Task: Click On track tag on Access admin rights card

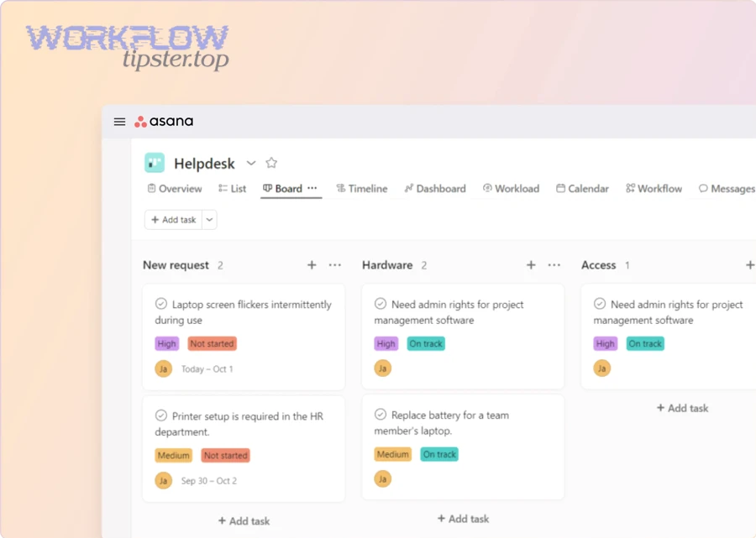Action: pos(645,343)
